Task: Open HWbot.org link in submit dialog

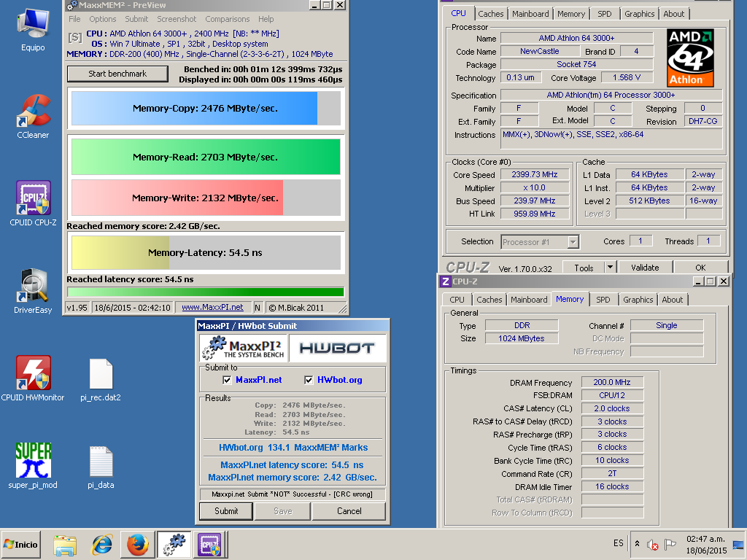Action: pyautogui.click(x=340, y=380)
